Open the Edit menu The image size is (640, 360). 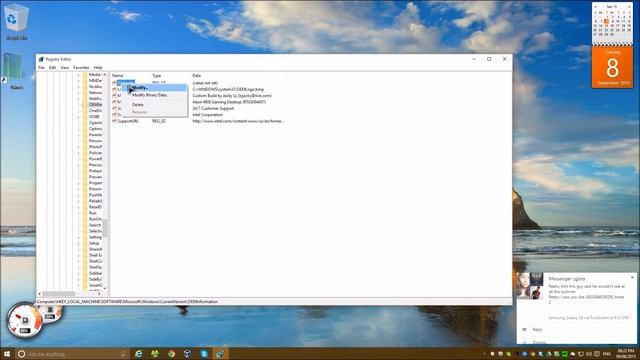(x=52, y=67)
